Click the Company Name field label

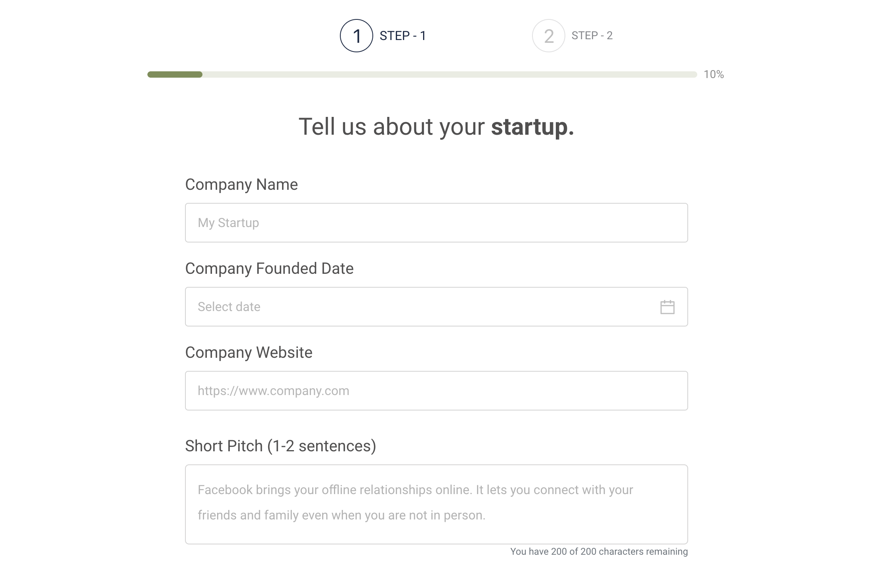[x=241, y=185]
